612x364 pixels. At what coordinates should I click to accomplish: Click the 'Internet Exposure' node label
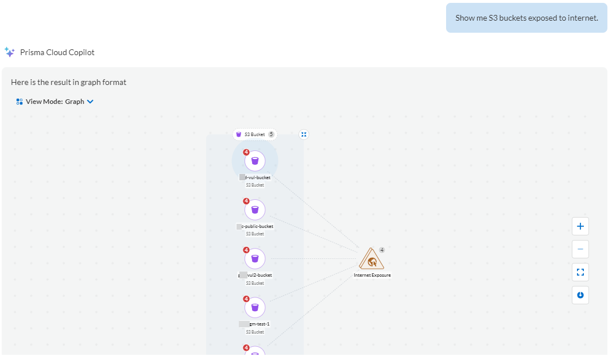click(372, 275)
